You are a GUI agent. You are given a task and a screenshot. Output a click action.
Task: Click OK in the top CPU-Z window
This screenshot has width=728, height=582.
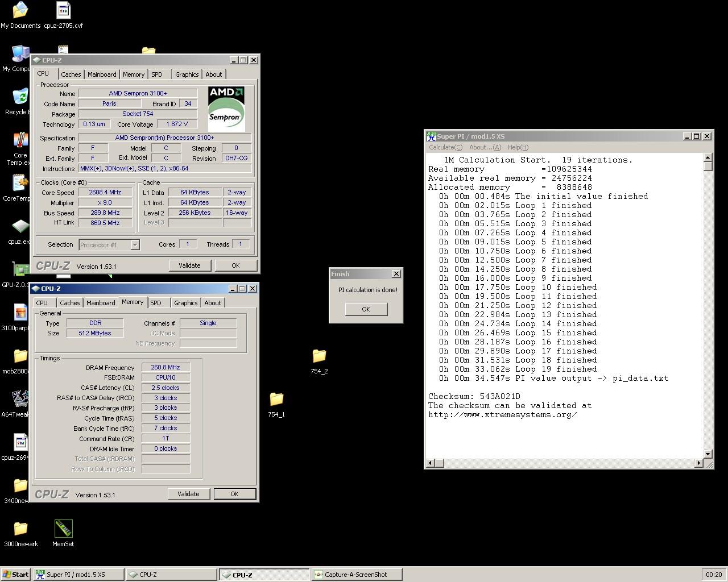click(235, 265)
